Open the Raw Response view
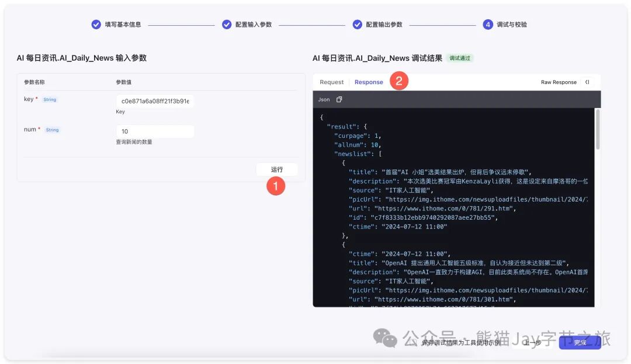 [559, 82]
